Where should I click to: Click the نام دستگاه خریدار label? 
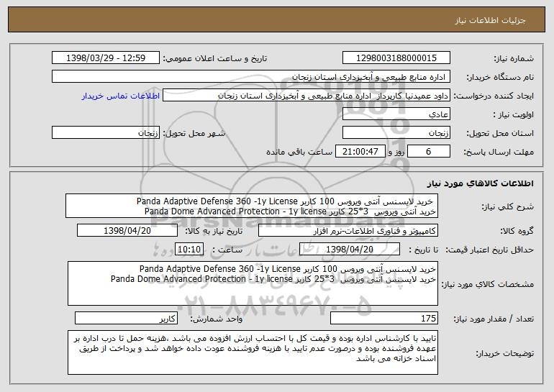coord(500,78)
